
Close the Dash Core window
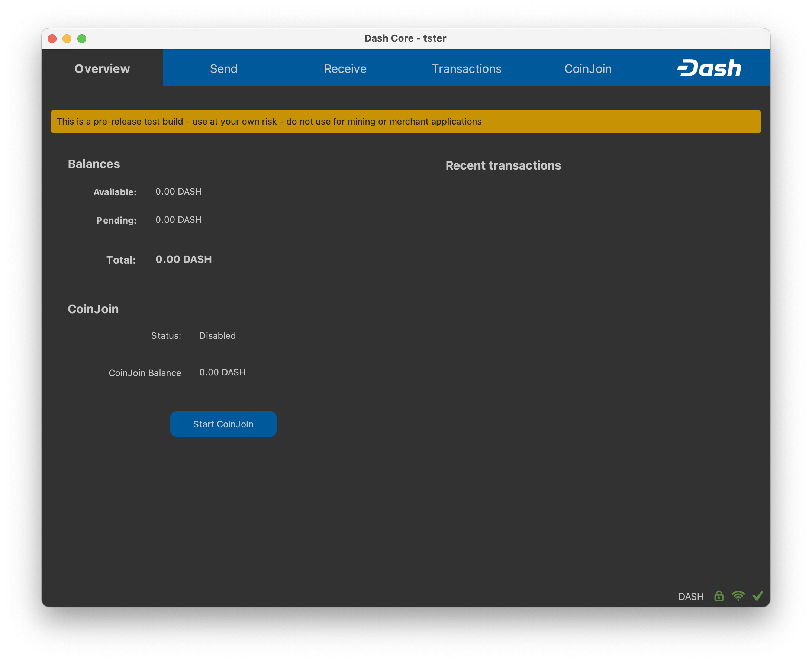pos(52,39)
